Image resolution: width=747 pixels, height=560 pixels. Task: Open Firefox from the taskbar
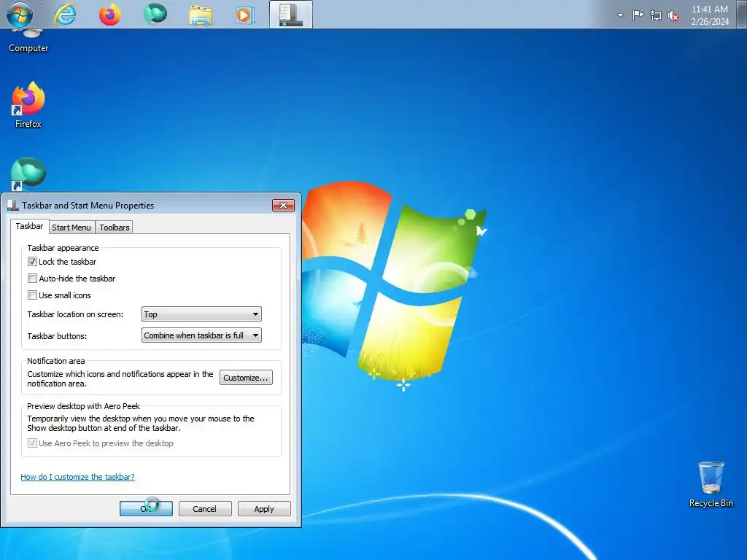click(x=110, y=15)
